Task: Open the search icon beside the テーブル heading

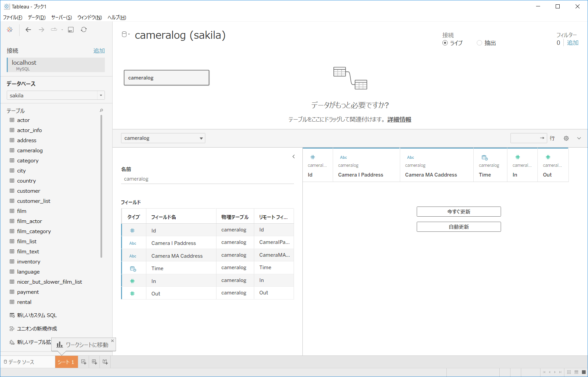Action: 101,111
